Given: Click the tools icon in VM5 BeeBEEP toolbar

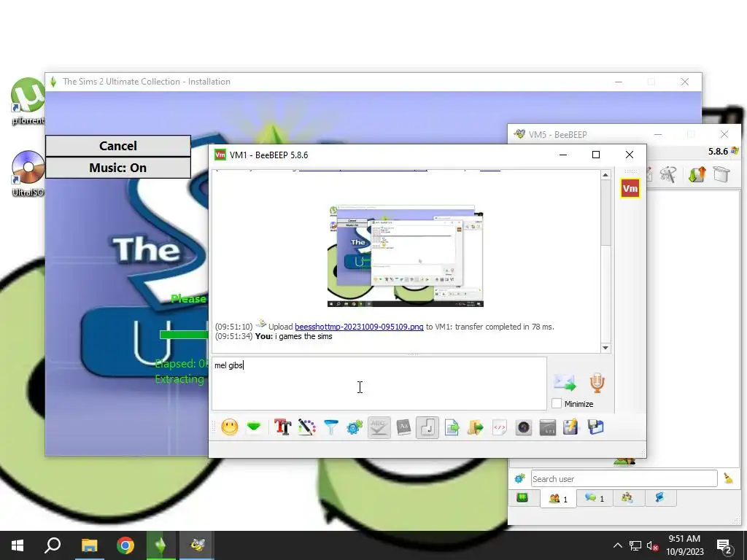Looking at the screenshot, I should coord(668,174).
